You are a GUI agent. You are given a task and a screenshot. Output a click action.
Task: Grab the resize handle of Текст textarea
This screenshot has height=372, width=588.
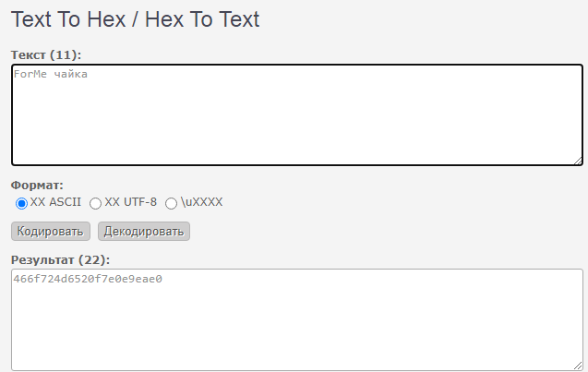click(x=578, y=161)
